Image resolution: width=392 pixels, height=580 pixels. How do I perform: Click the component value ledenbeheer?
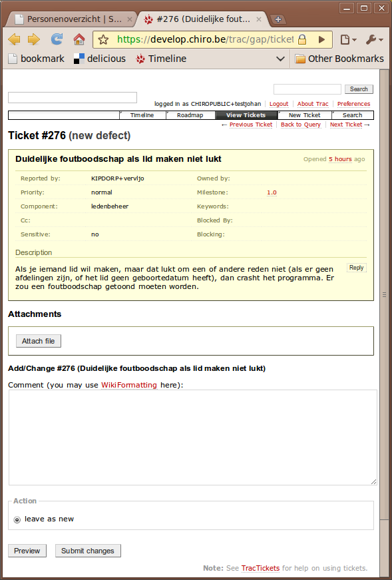click(x=110, y=206)
